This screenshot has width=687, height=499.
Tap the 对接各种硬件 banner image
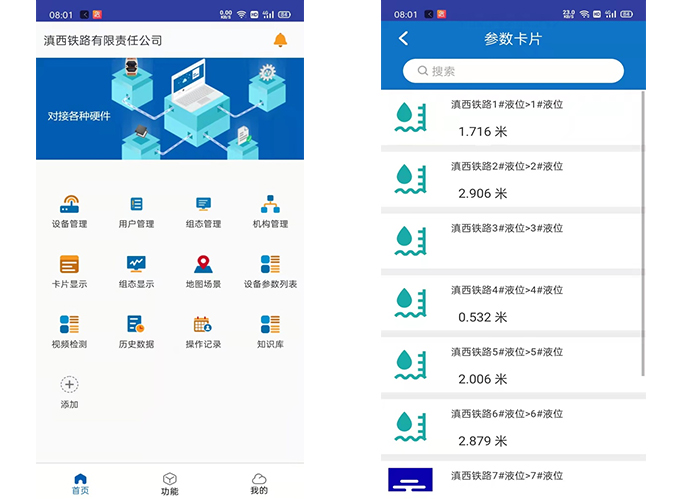tap(170, 109)
